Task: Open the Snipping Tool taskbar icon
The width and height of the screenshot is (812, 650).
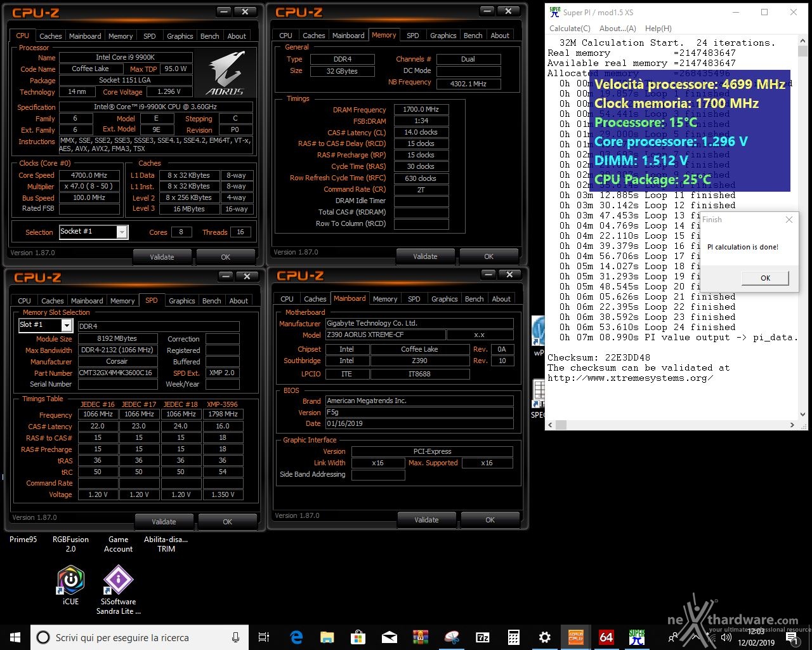Action: [452, 637]
